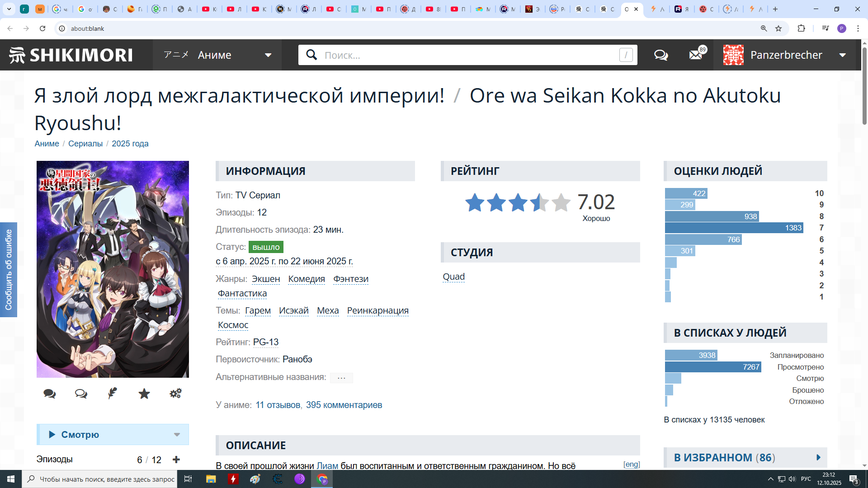Open the Смотрю list status dropdown
The image size is (868, 488).
click(x=177, y=435)
